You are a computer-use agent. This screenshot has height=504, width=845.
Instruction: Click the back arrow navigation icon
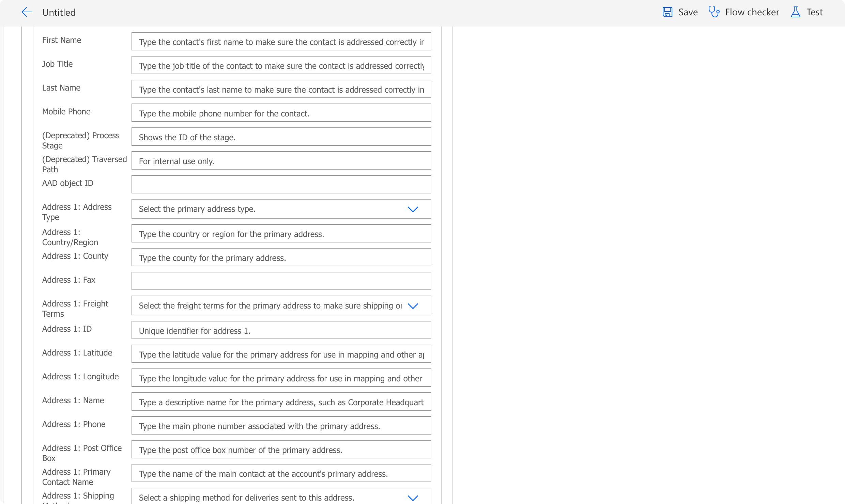click(x=26, y=12)
